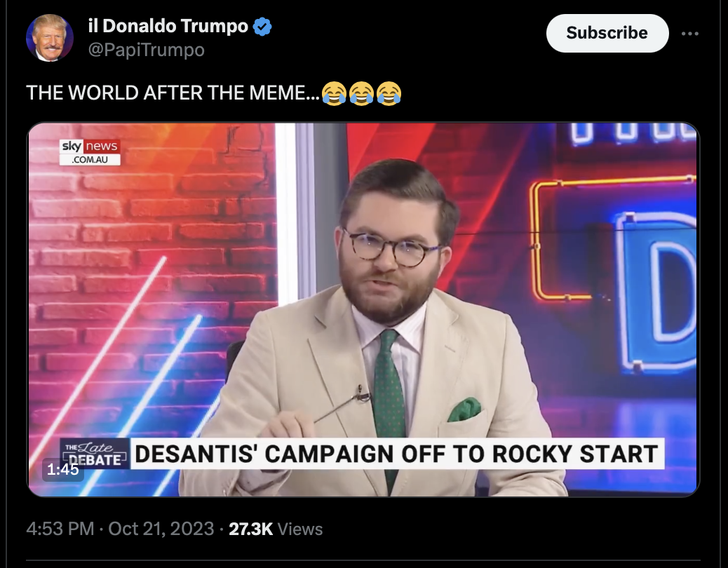Viewport: 728px width, 568px height.
Task: Click the Sky News .com.au logo
Action: 90,152
